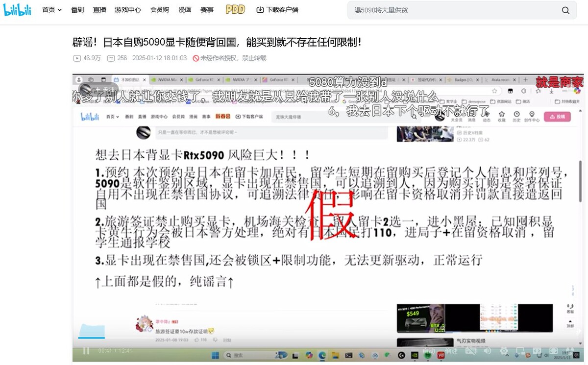Switch the player to widescreen mode
This screenshot has height=365, width=588.
point(537,351)
